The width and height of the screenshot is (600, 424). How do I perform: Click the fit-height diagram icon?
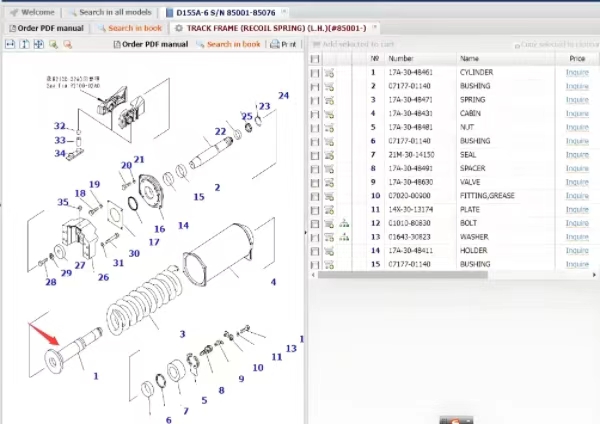(24, 44)
